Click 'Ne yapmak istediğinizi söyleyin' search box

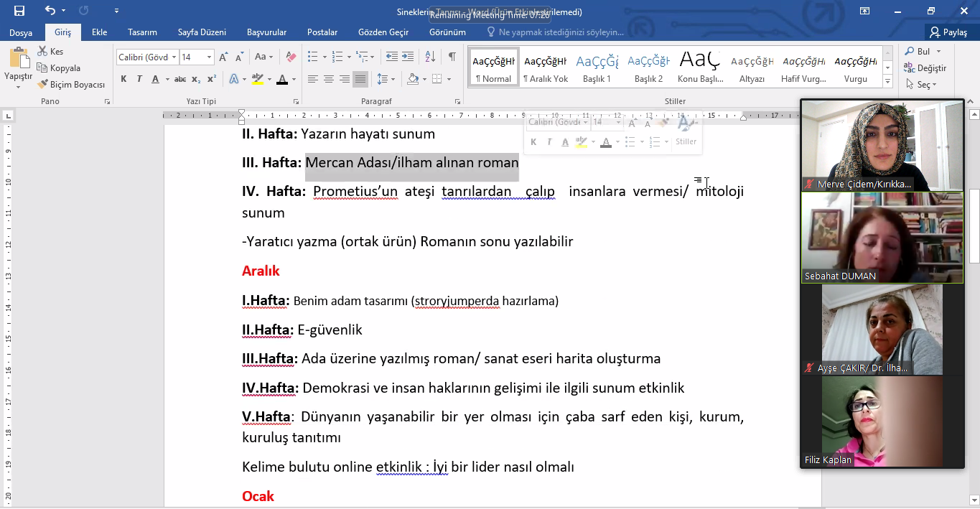click(x=555, y=32)
